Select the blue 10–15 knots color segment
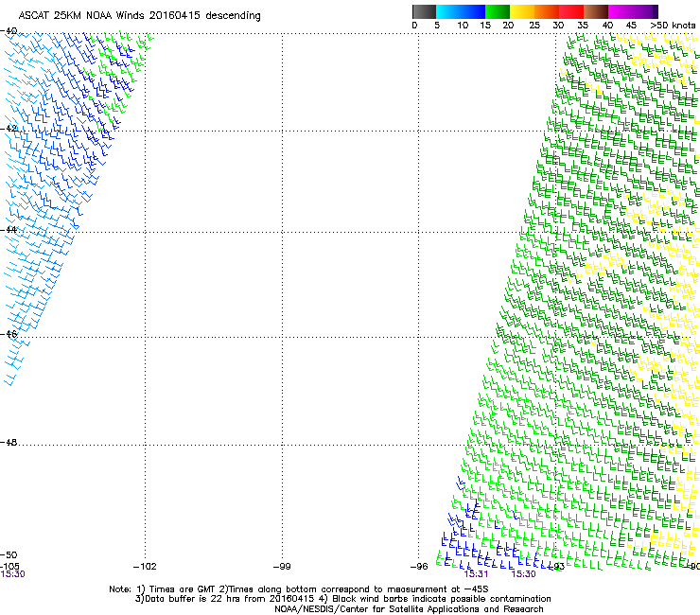This screenshot has width=700, height=615. [x=473, y=11]
